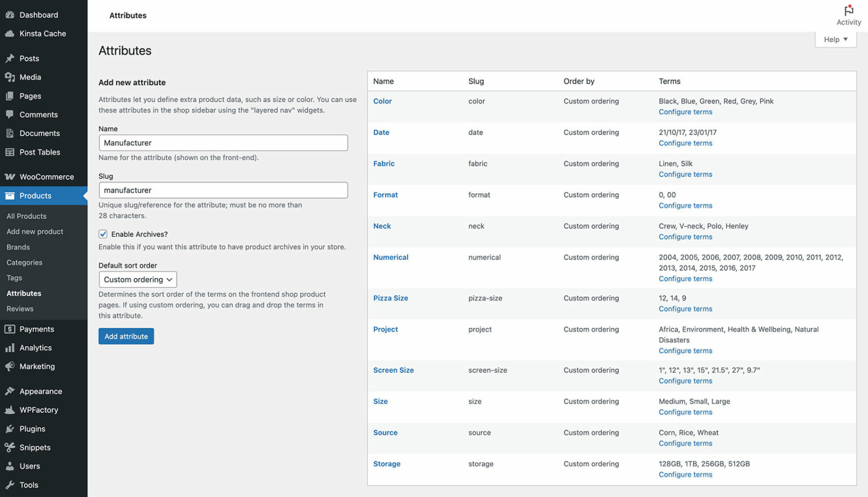Click Configure terms for Project
This screenshot has width=868, height=497.
685,351
